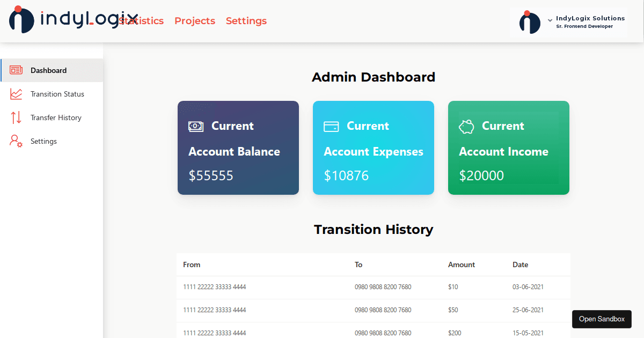Screen dimensions: 644x338
Task: Open Settings from the top navigation bar
Action: tap(246, 21)
